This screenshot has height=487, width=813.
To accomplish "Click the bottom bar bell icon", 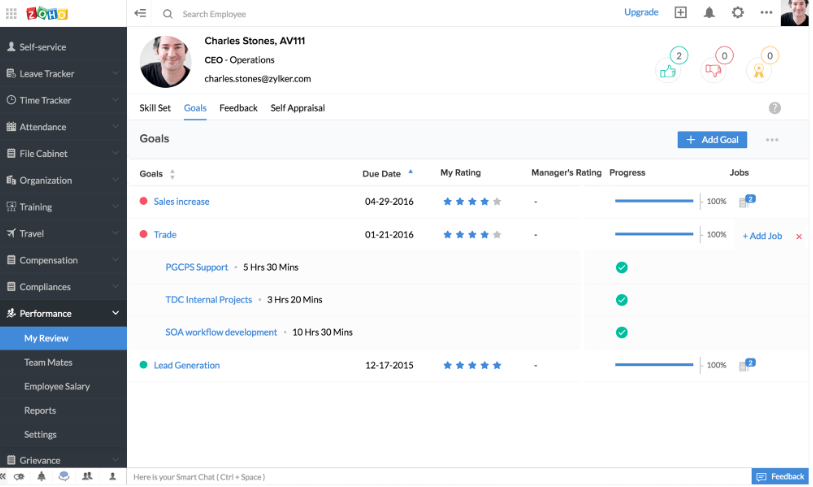I will click(41, 476).
